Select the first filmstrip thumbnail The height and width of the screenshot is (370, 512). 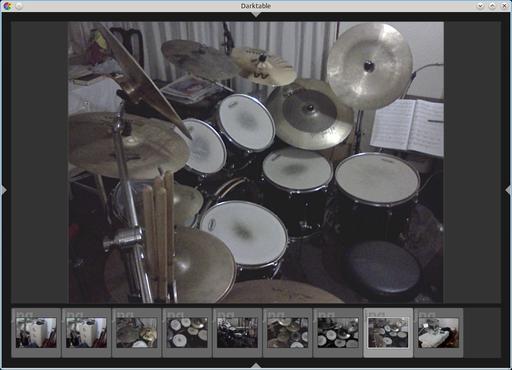(x=36, y=333)
